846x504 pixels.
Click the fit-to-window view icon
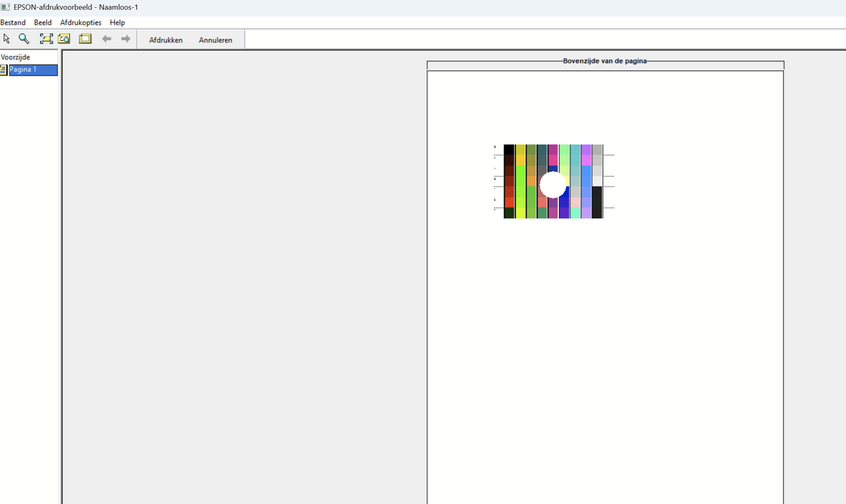click(x=47, y=39)
